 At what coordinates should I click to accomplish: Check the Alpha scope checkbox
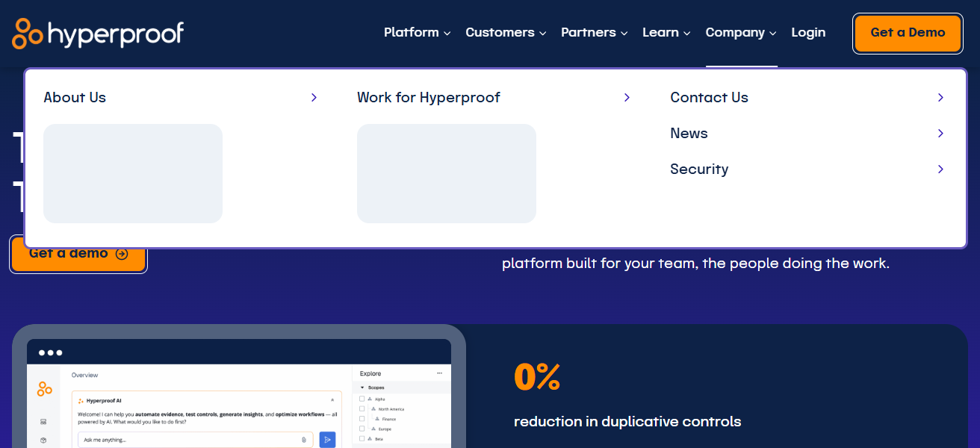(x=362, y=399)
